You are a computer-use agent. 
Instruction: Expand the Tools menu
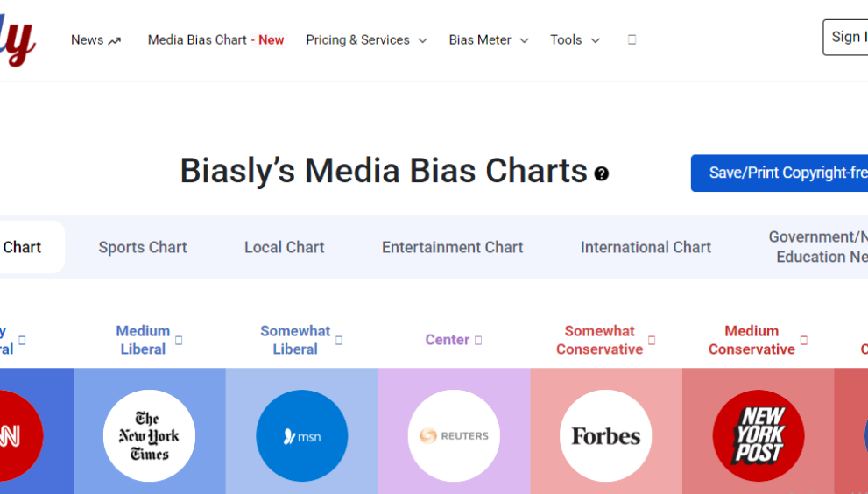[x=575, y=40]
